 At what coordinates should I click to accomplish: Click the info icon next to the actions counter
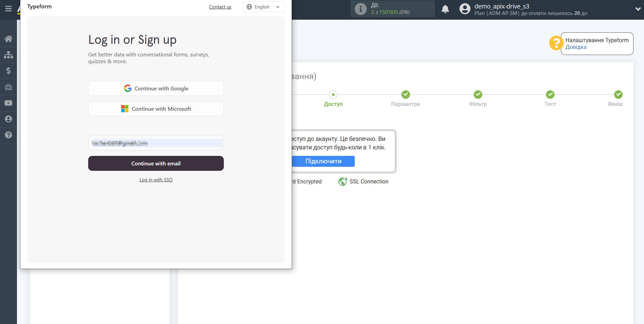[360, 9]
